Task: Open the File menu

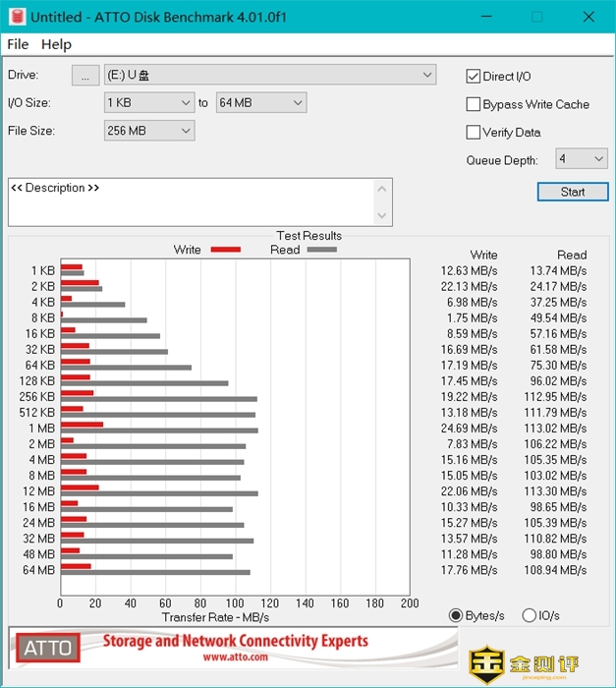Action: [18, 44]
